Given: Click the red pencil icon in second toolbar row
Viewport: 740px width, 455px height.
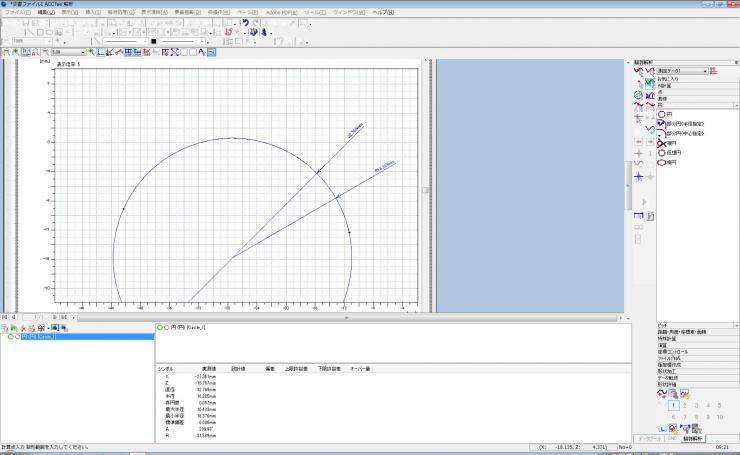Looking at the screenshot, I should tap(228, 32).
